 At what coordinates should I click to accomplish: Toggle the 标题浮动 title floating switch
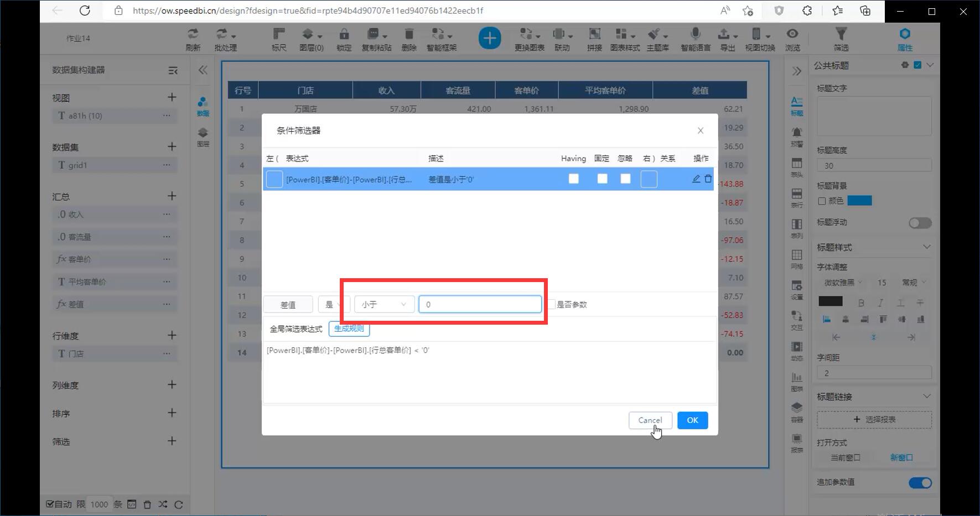(x=919, y=222)
